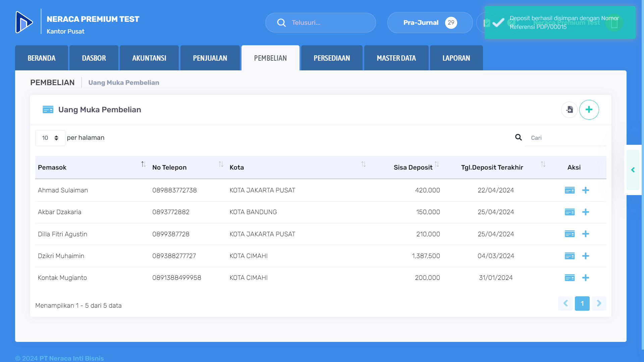Open the rows per halaman dropdown

point(50,138)
